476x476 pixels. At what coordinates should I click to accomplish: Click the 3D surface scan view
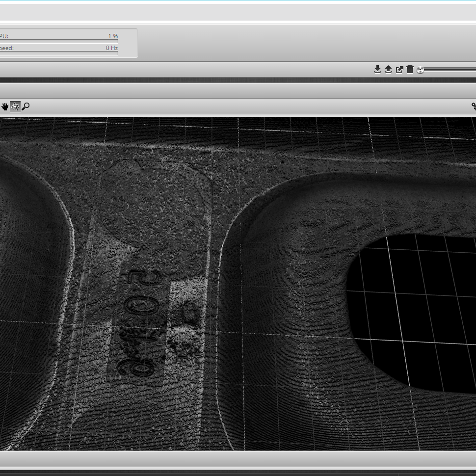238,284
